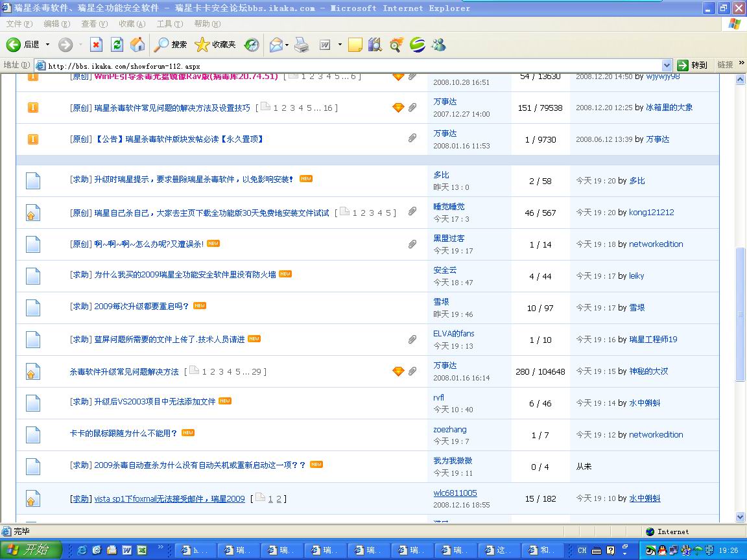Refresh the page with the refresh icon

[117, 45]
